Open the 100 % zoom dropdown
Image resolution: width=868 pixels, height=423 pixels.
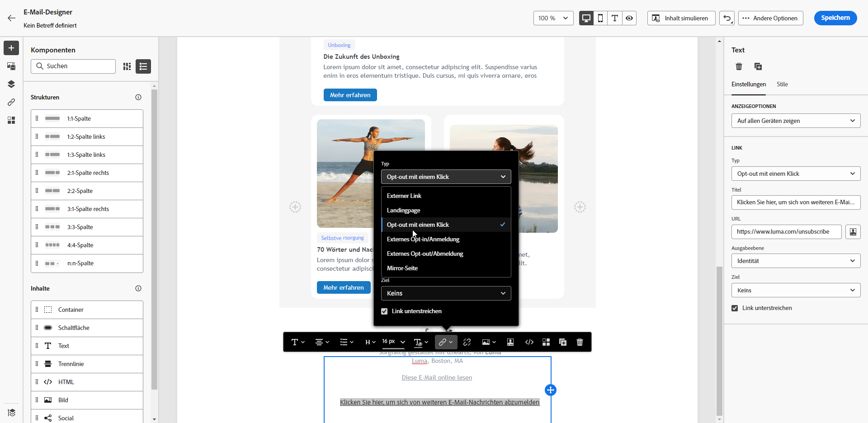(553, 18)
